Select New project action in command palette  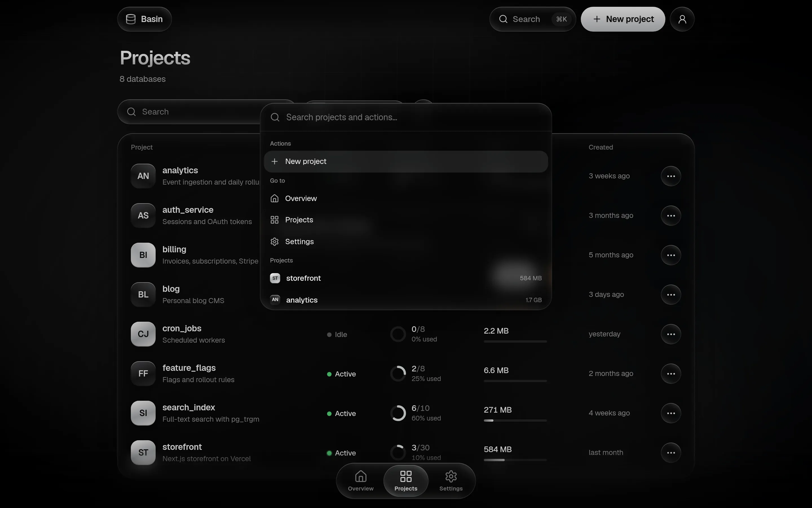[x=406, y=162]
